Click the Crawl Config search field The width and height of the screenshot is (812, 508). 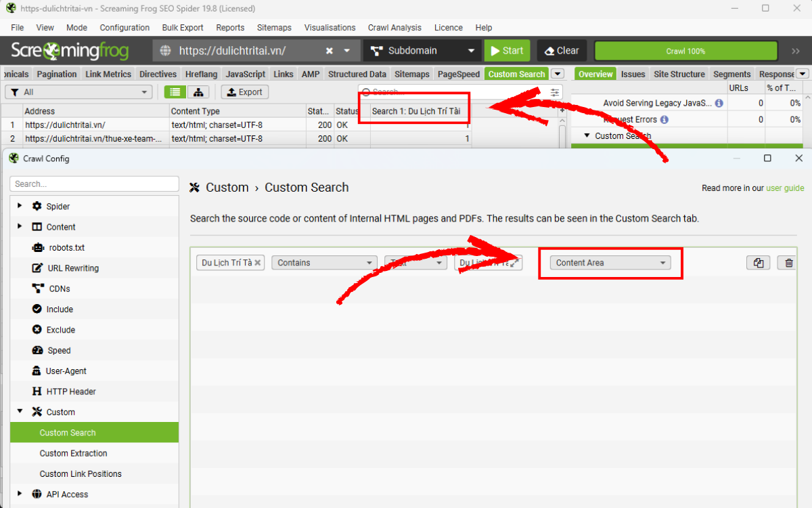pyautogui.click(x=94, y=184)
